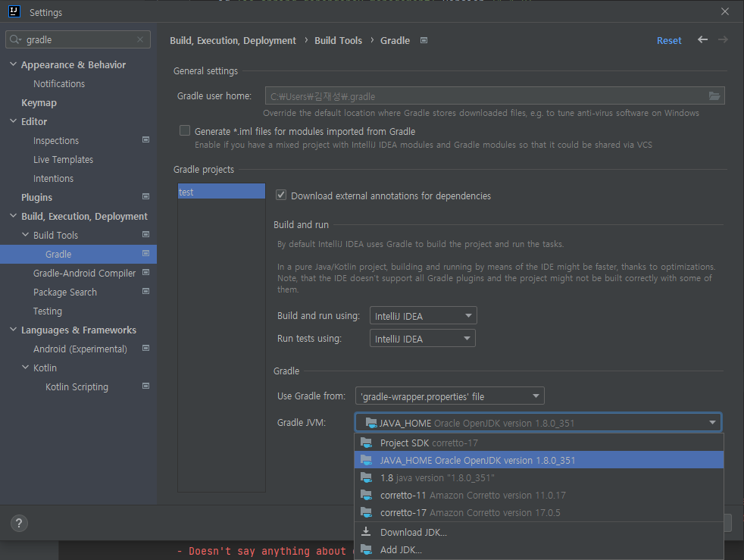Click project icon beside Inspections
The height and width of the screenshot is (560, 744).
145,139
